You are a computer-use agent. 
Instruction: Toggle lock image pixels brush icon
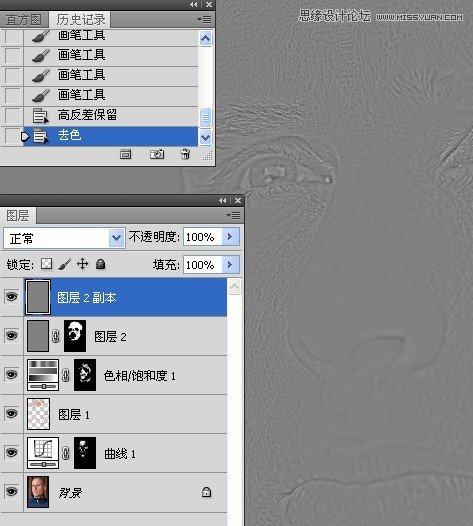(x=64, y=264)
